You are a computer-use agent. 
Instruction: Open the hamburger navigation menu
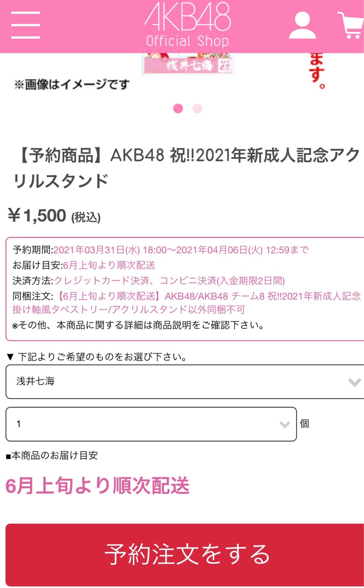pos(26,25)
